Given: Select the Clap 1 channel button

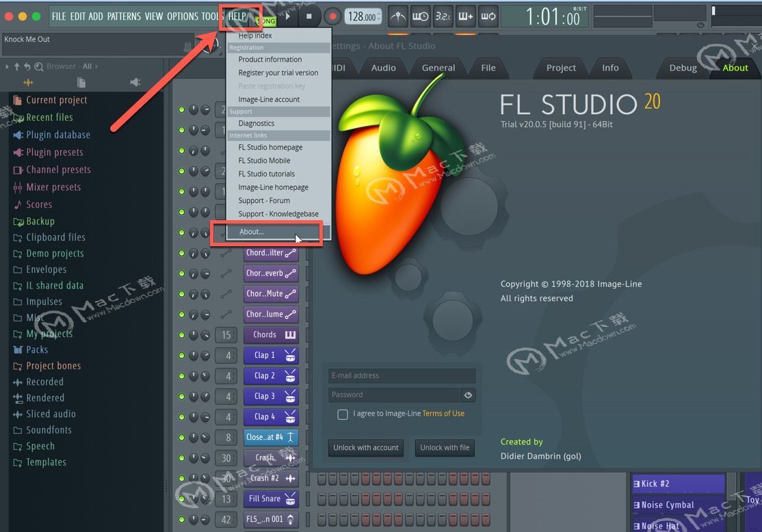Looking at the screenshot, I should pos(271,355).
